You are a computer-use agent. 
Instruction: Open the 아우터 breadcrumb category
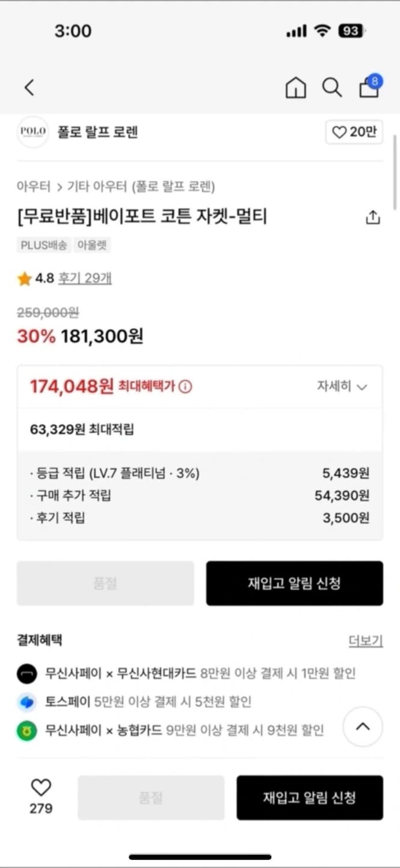pos(34,186)
